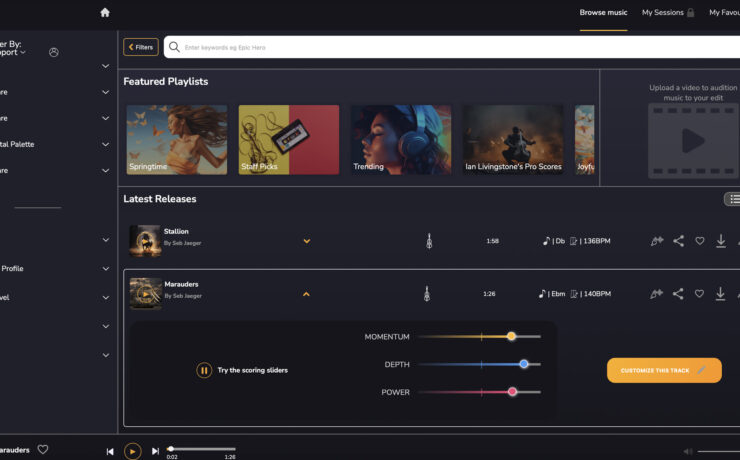Screen dimensions: 740x460
Task: Share the Marauders track
Action: tap(678, 294)
